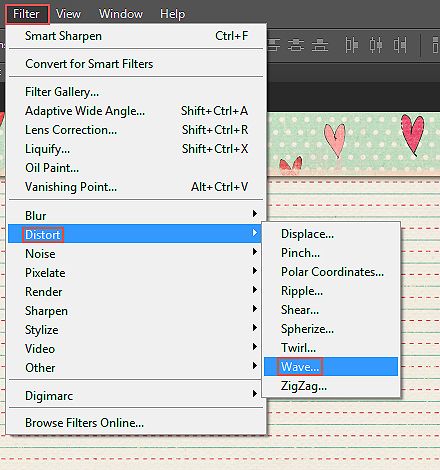Click the Distribute horizontal centers icon
This screenshot has width=440, height=470.
click(x=376, y=45)
